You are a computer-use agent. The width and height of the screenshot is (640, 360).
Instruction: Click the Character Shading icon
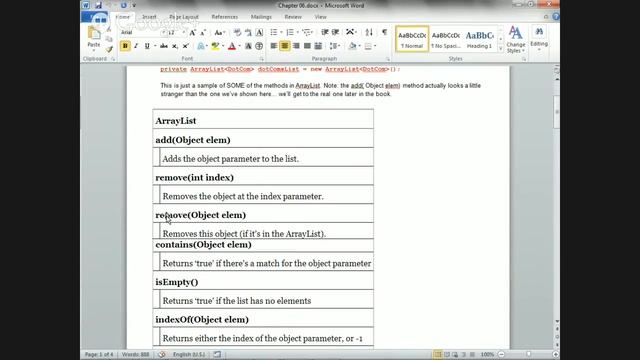[x=248, y=46]
